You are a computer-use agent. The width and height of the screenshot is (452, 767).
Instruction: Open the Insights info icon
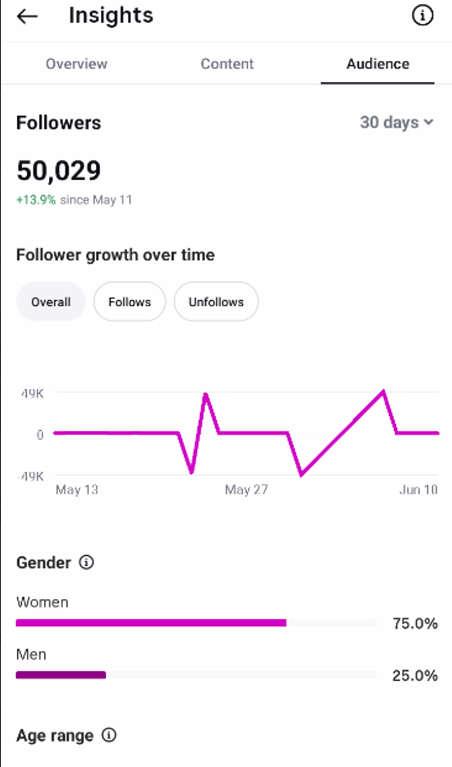(x=422, y=16)
